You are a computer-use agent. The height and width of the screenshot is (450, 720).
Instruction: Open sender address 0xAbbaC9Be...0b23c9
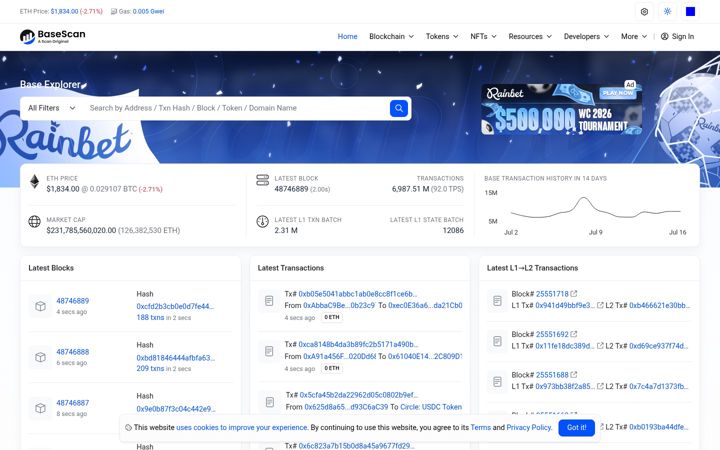(x=339, y=305)
